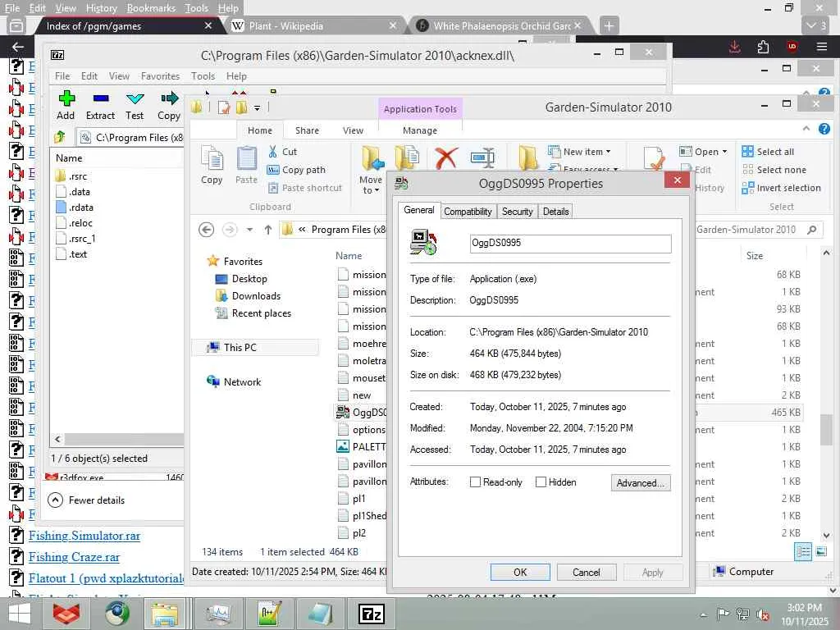Click the 7-Zip Copy arrow icon
The width and height of the screenshot is (840, 630).
(x=169, y=98)
